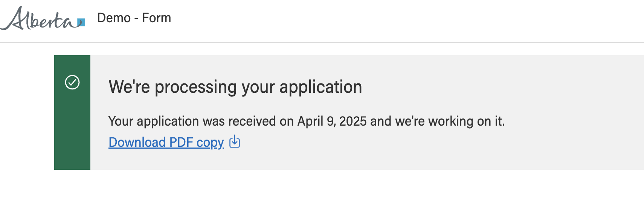Click the Alberta government logo
This screenshot has width=644, height=206.
(x=43, y=18)
